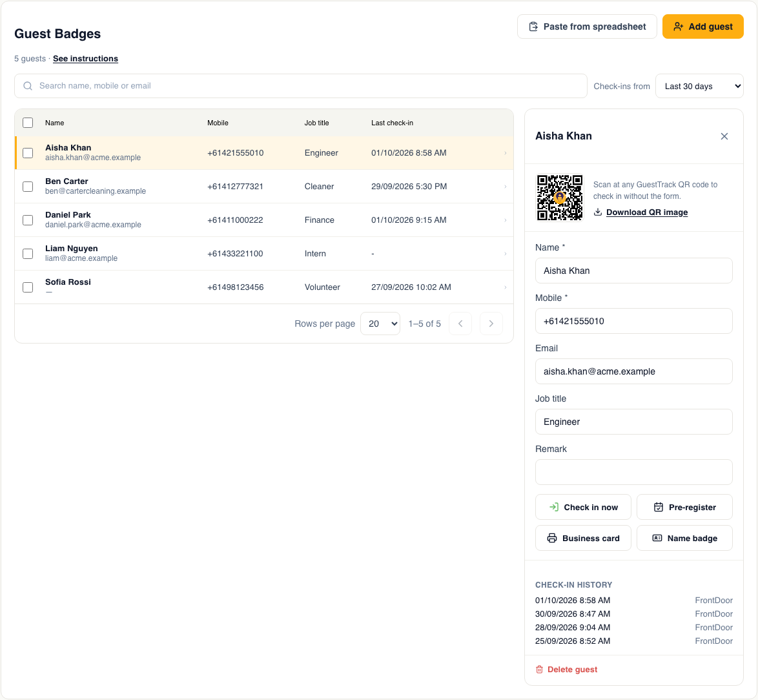Open row chevron for Ben Carter

[505, 187]
